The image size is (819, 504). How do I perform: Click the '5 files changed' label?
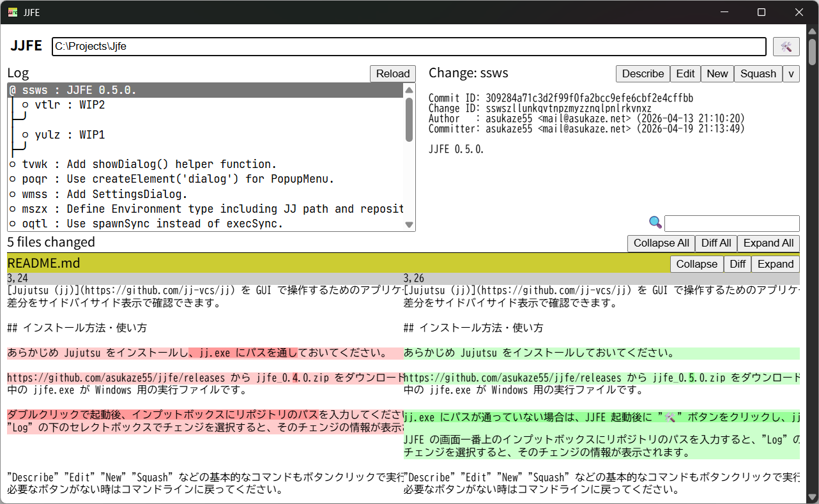click(51, 242)
